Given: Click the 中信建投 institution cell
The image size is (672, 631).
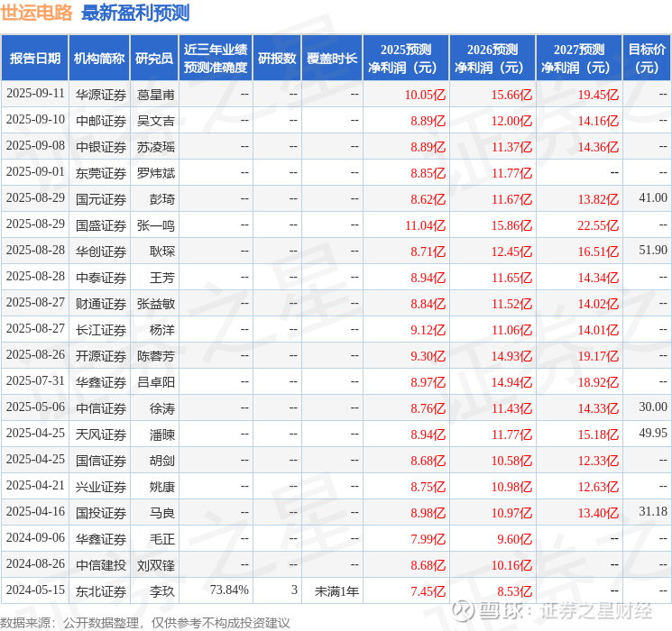Looking at the screenshot, I should 101,565.
